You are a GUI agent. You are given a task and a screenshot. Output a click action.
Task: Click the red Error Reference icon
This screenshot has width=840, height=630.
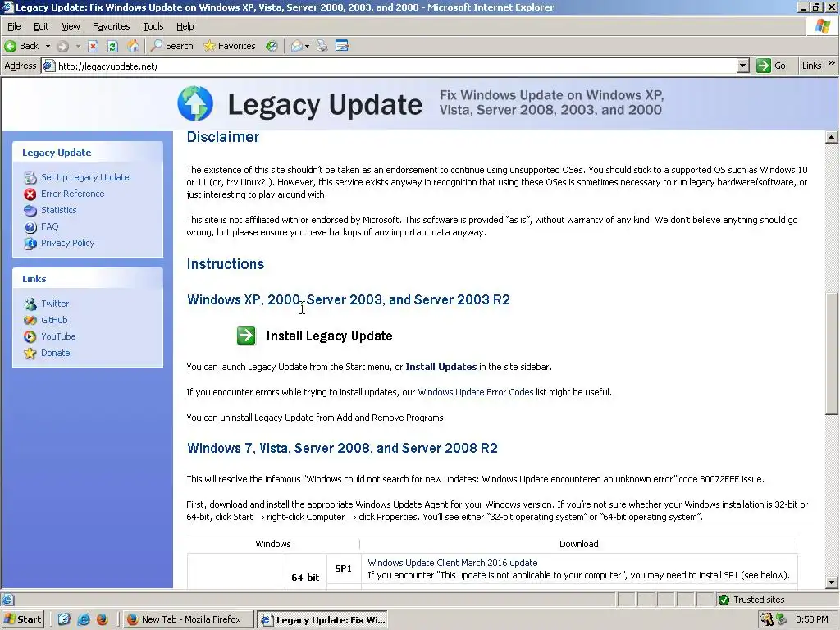(x=30, y=194)
